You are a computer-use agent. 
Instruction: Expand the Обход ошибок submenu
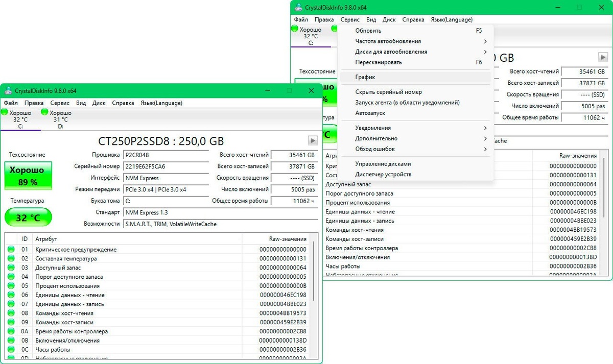coord(415,149)
